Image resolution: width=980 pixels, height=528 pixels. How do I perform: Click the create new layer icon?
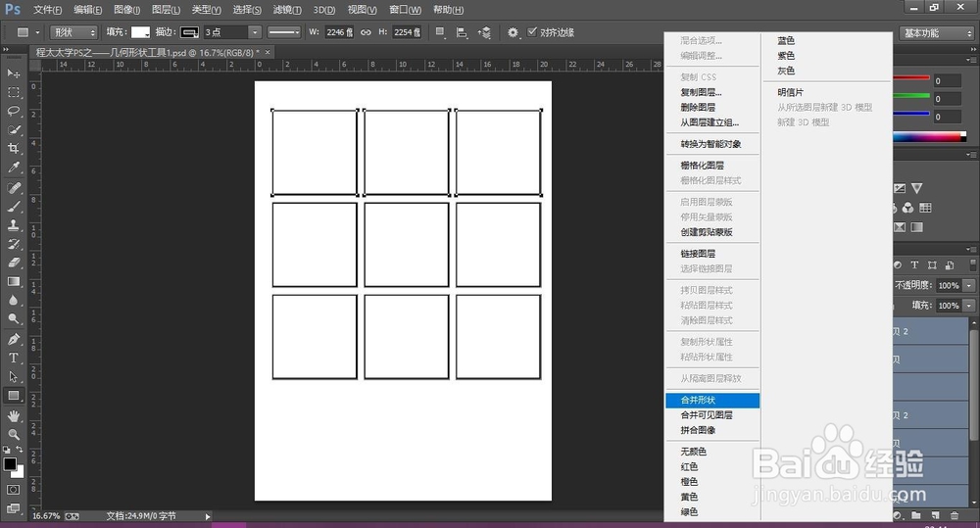(x=935, y=515)
